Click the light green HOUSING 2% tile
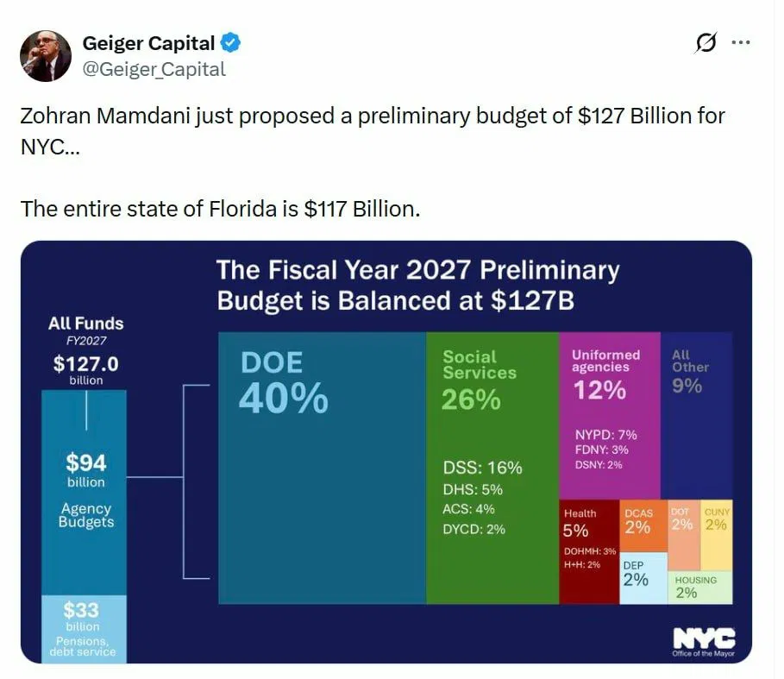The image size is (784, 679). point(701,587)
